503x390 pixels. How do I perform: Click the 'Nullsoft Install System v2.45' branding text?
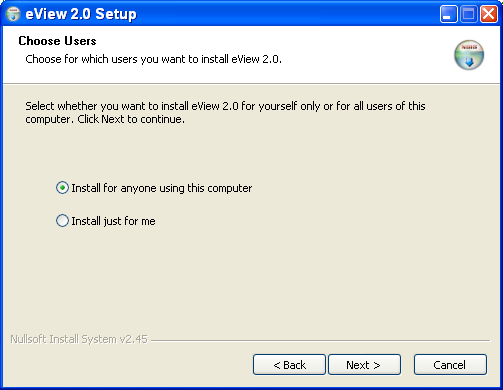(x=79, y=339)
